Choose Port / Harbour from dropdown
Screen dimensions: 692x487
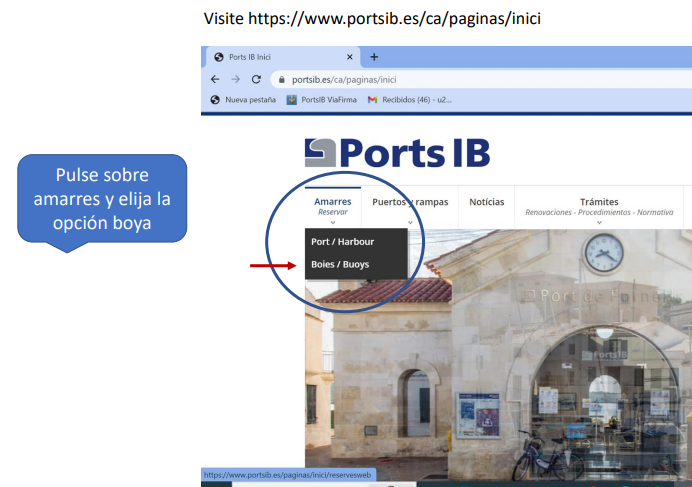click(x=356, y=242)
